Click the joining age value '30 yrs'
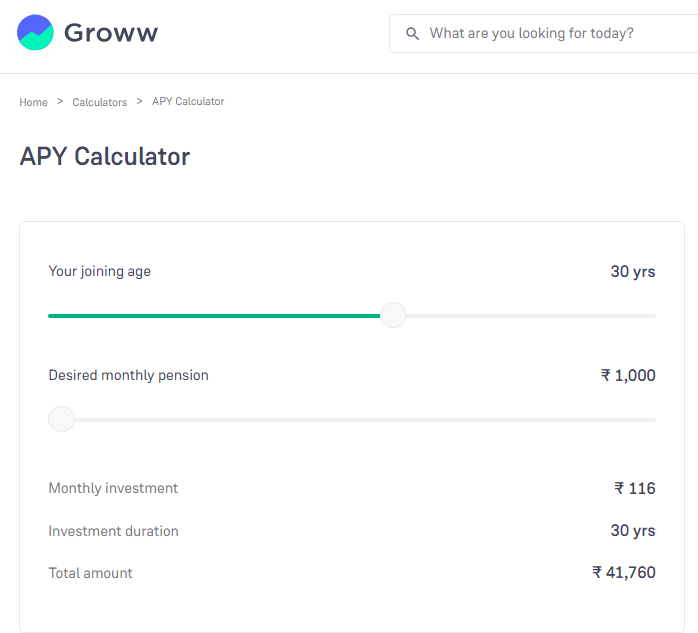This screenshot has width=698, height=633. coord(633,271)
